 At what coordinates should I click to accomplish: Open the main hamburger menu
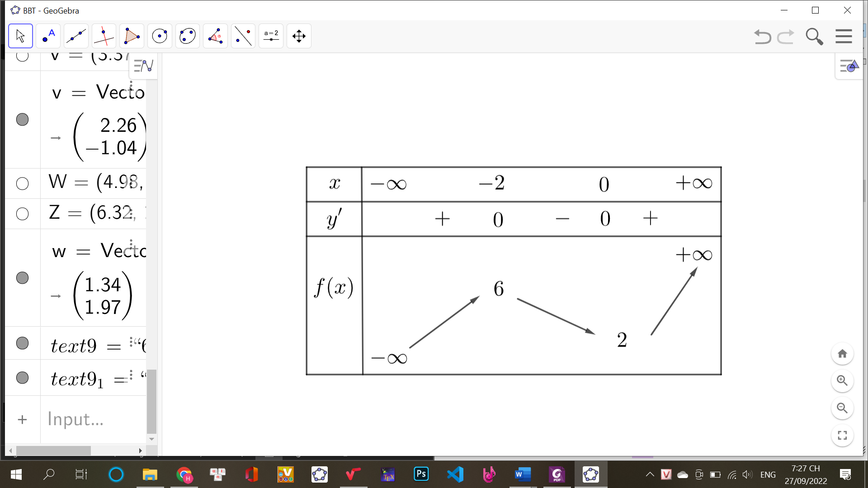(844, 36)
